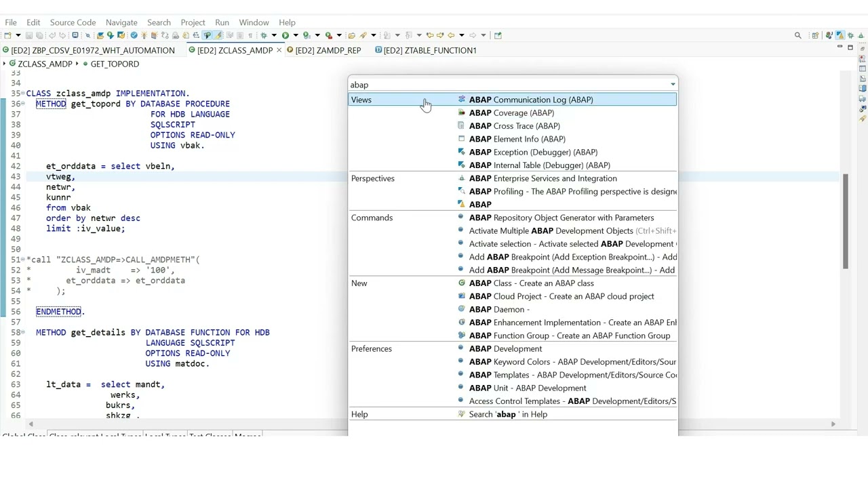Click the Debug bug toolbar icon

(264, 35)
